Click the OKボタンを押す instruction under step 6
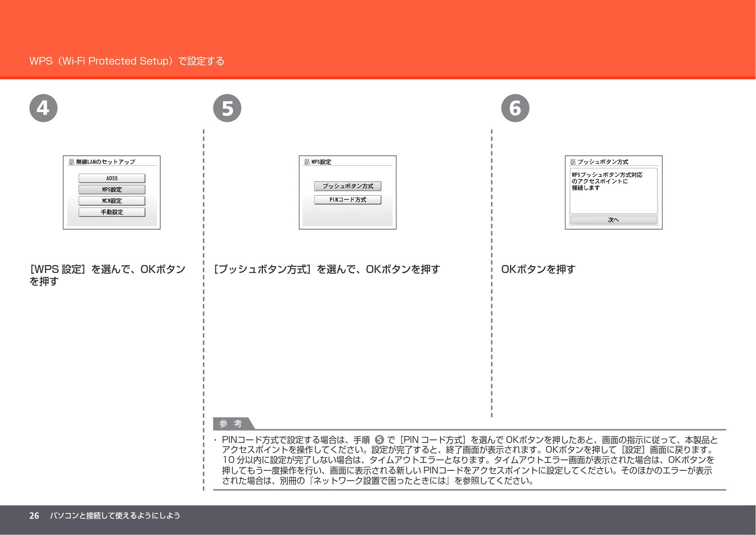Screen dimensions: 756x535 538,269
